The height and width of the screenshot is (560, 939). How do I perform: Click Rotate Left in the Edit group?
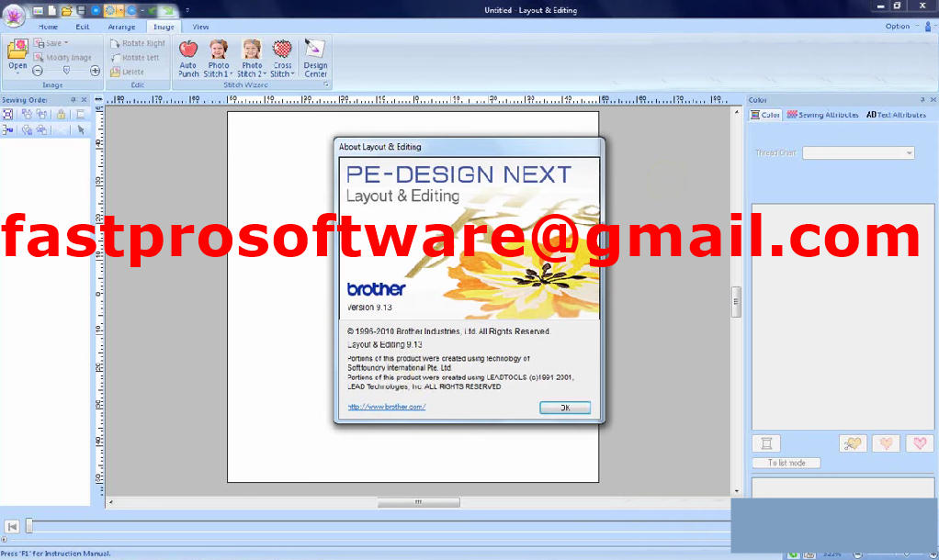[135, 58]
